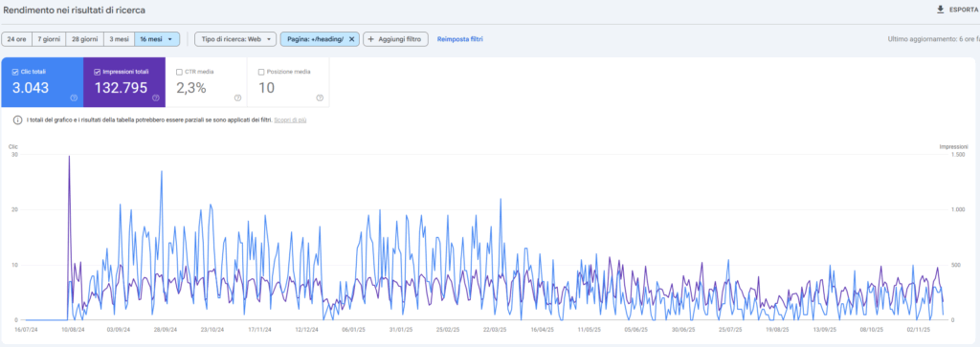Click the 3.043 total clicks value
This screenshot has height=347, width=980.
pos(31,88)
